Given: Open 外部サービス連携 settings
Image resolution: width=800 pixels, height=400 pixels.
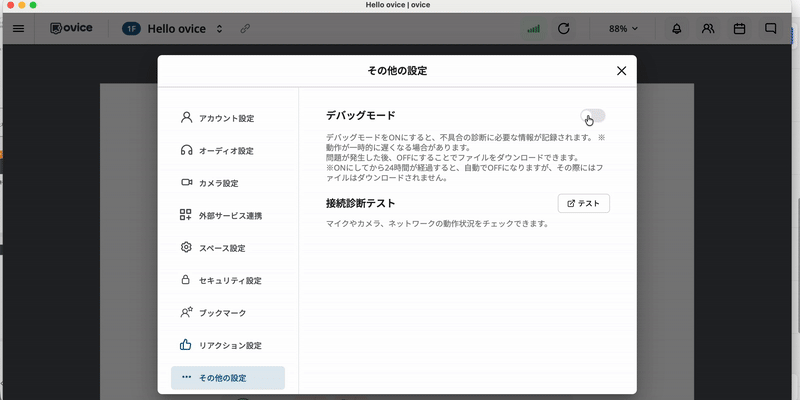Looking at the screenshot, I should (227, 215).
